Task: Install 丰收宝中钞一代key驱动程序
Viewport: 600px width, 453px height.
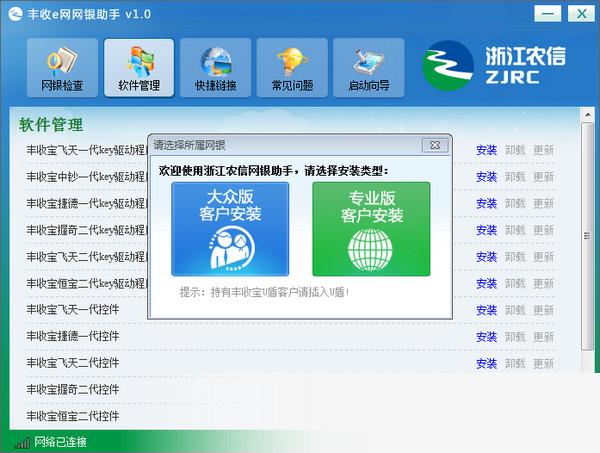Action: (x=486, y=177)
